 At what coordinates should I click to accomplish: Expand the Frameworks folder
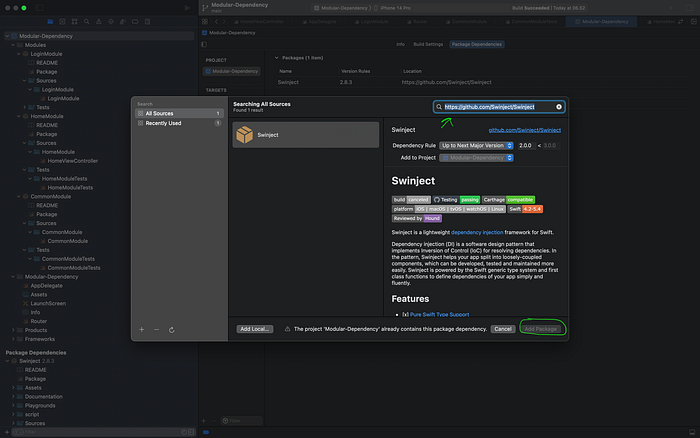point(13,339)
